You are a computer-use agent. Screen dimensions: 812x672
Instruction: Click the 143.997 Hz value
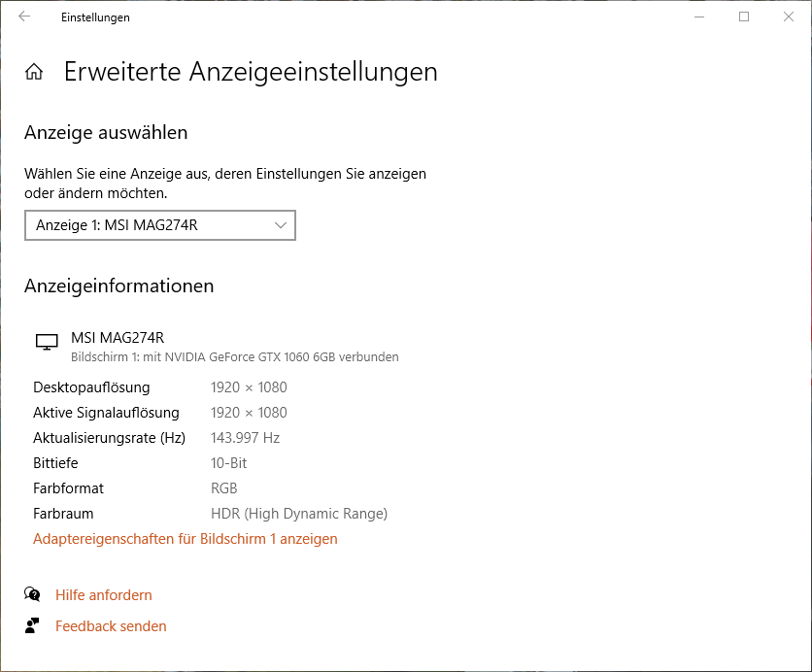pos(245,439)
